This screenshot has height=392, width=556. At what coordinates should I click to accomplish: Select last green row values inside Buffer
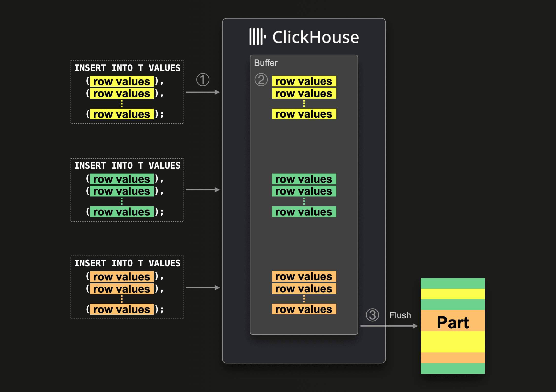point(304,212)
